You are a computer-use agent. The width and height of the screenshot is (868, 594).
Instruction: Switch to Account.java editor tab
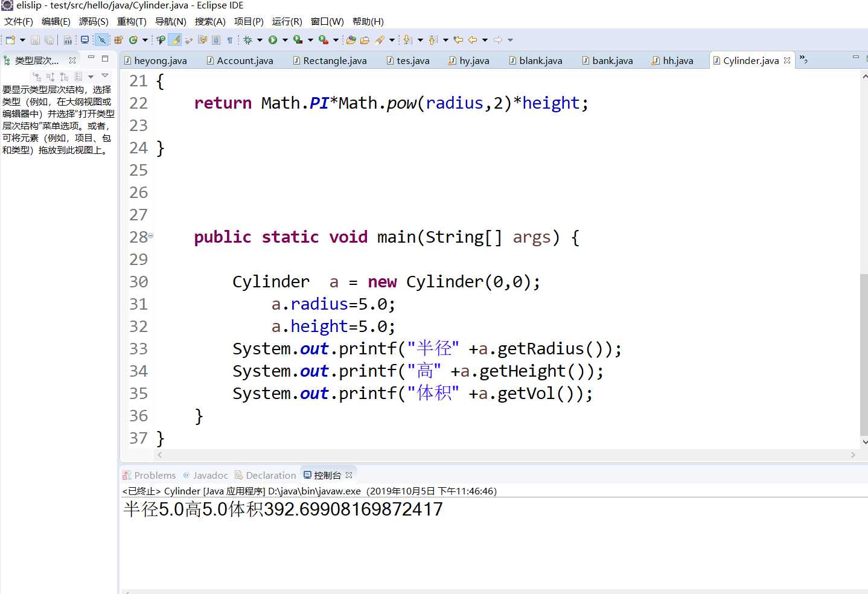click(x=240, y=60)
